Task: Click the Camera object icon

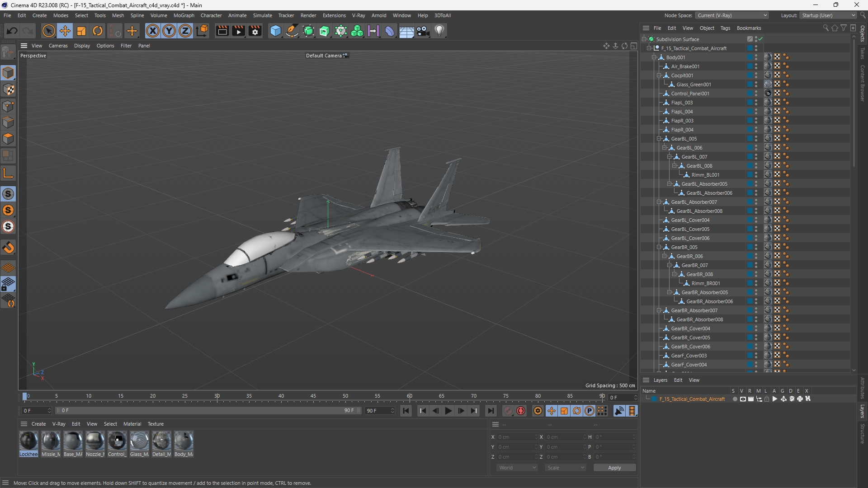Action: tap(423, 31)
